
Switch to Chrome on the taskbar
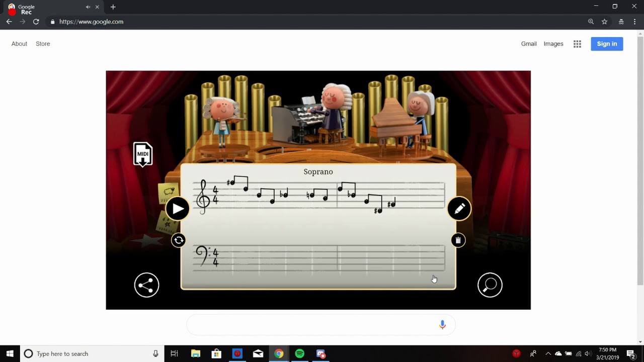pyautogui.click(x=279, y=353)
